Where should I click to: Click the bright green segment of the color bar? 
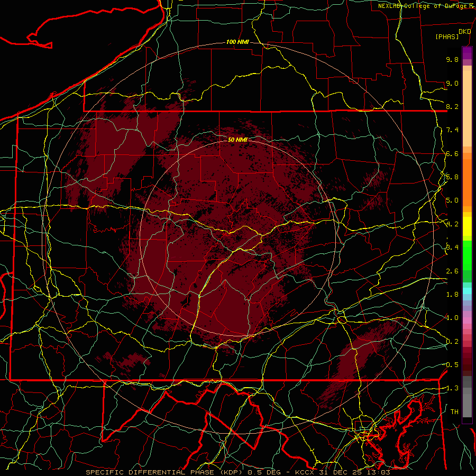tap(467, 257)
